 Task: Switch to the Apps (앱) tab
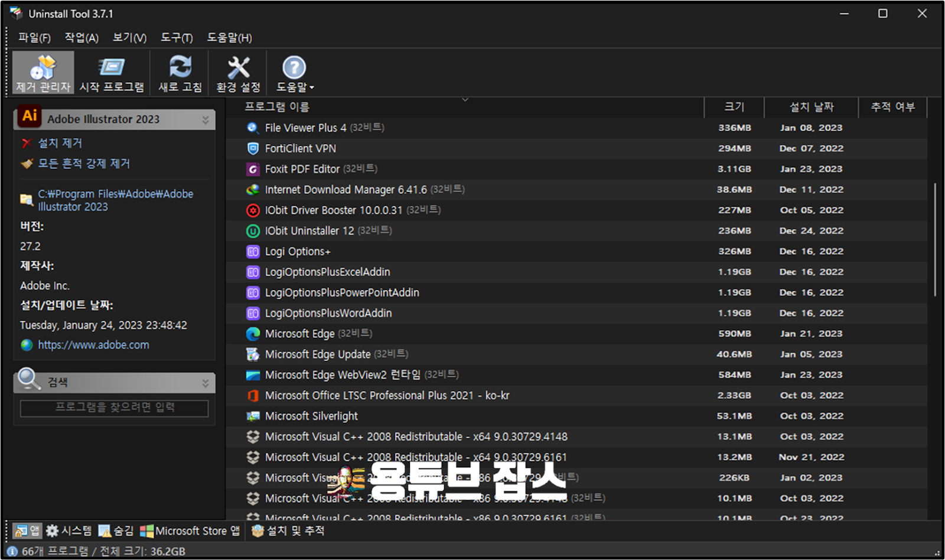point(27,530)
